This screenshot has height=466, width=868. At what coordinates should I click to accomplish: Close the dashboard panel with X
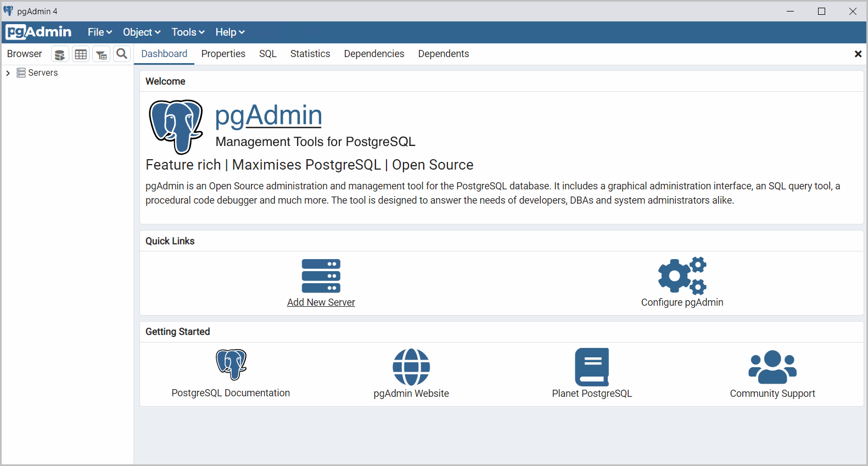tap(858, 54)
